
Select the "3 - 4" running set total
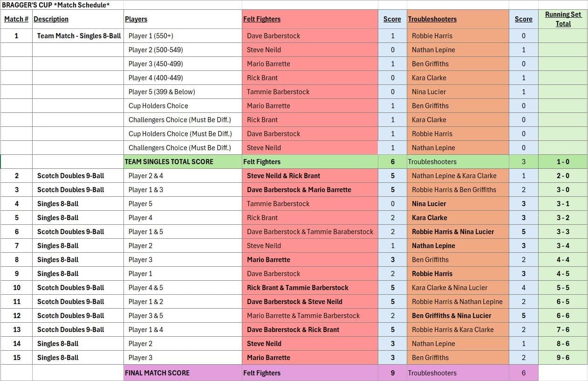(563, 246)
